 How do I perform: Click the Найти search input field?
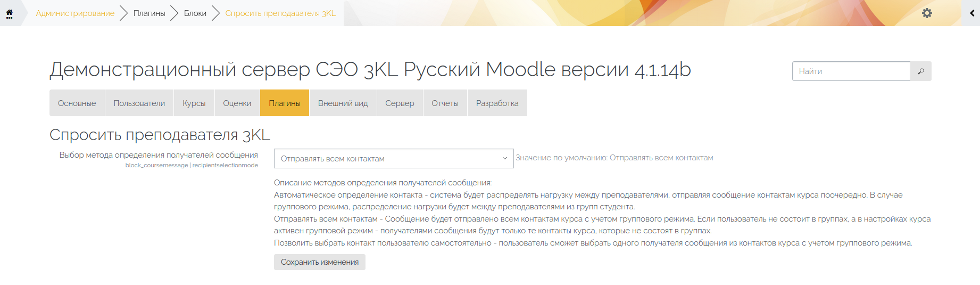click(x=851, y=71)
